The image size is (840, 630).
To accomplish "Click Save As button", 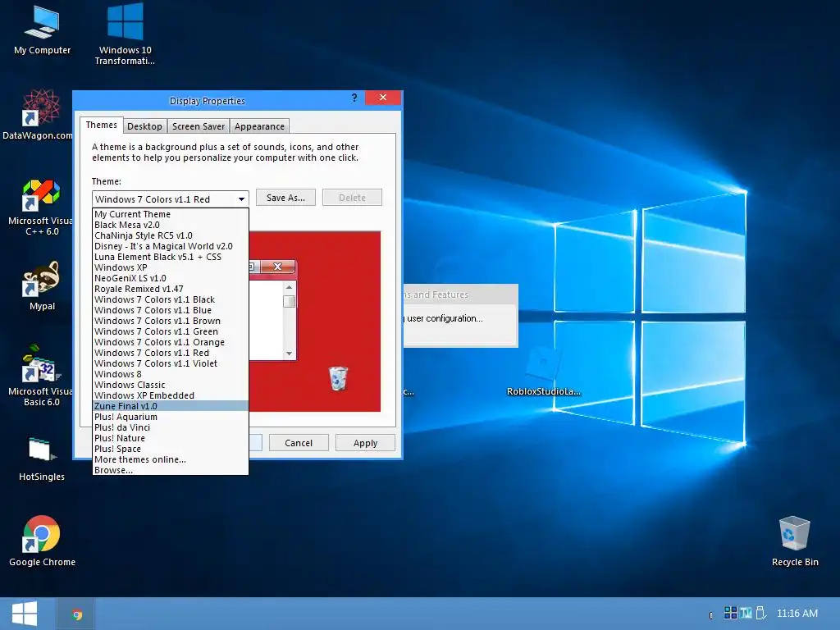I will 285,198.
